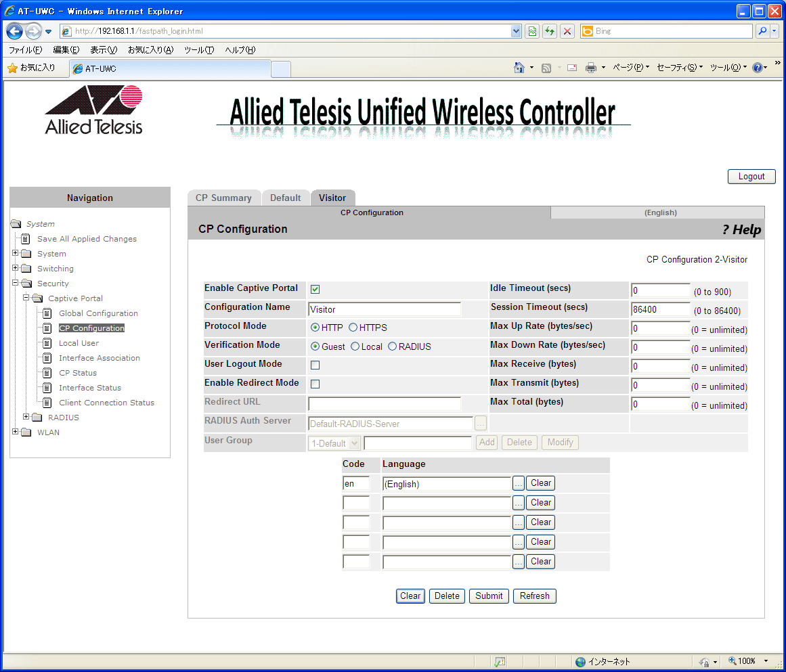Click the language Code field containing en

pyautogui.click(x=356, y=484)
